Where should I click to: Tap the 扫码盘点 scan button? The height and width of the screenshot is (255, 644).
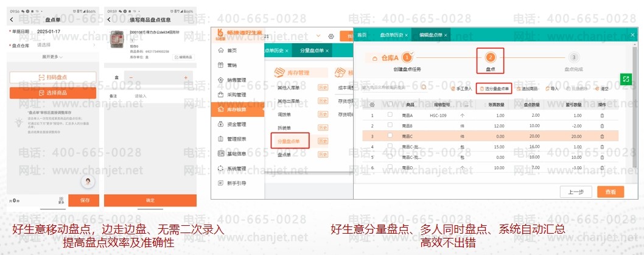point(53,77)
